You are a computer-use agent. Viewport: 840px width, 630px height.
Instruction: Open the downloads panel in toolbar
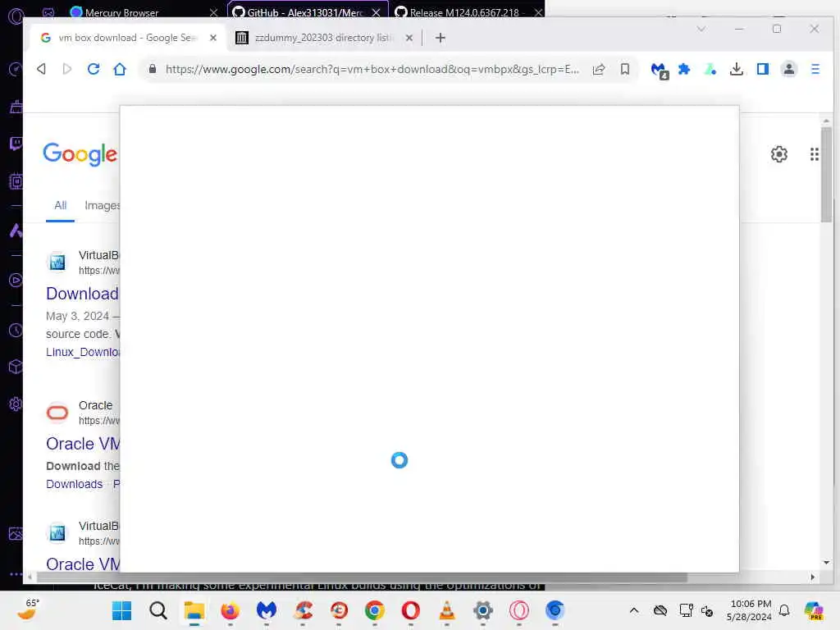click(737, 69)
